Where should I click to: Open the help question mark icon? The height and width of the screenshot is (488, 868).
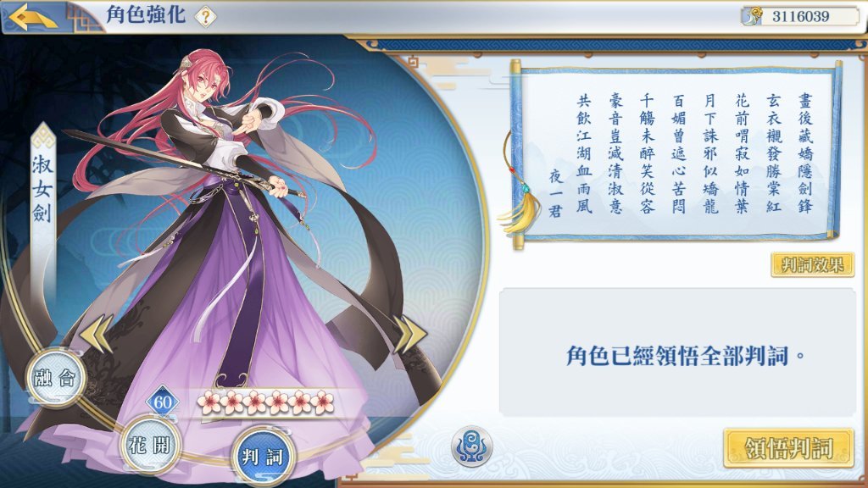point(205,17)
